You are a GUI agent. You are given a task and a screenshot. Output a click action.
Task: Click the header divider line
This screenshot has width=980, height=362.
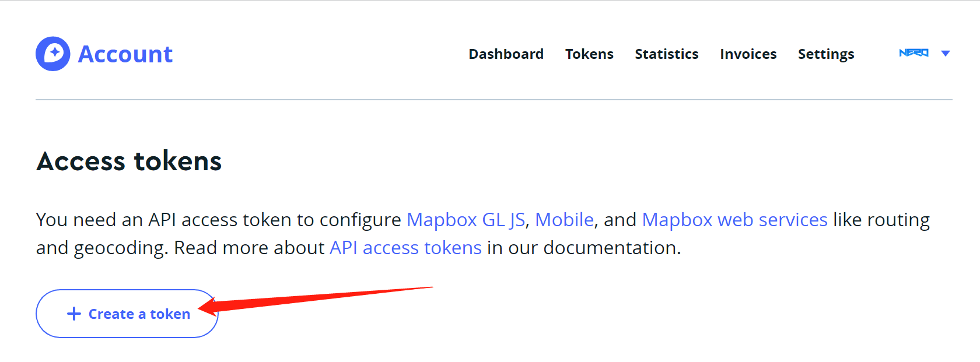tap(494, 100)
